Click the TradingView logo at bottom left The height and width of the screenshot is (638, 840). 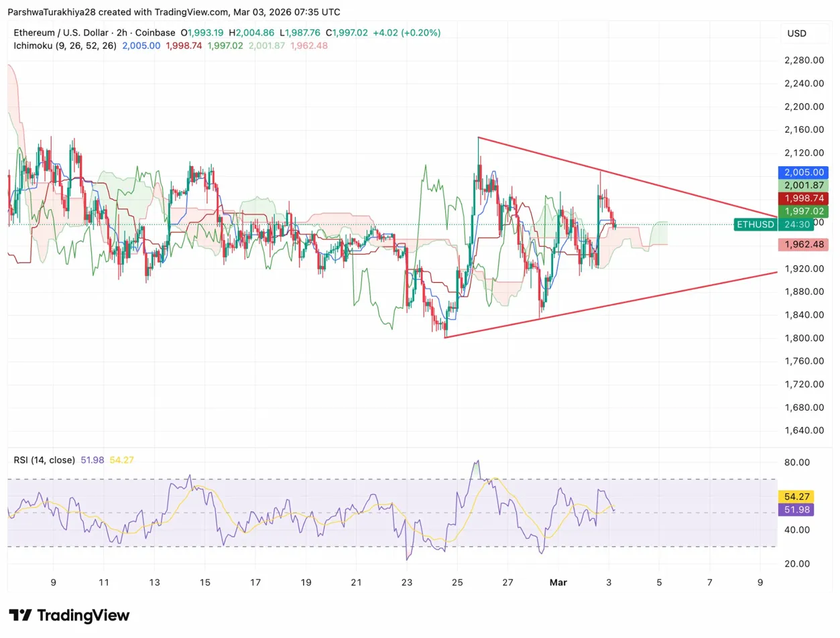(x=69, y=615)
